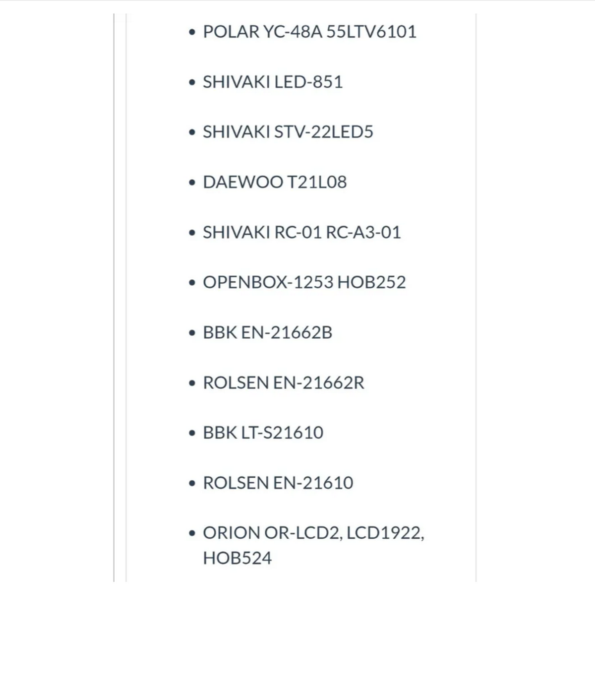Click the 55LTV6101 model code
Image resolution: width=595 pixels, height=700 pixels.
tap(371, 32)
